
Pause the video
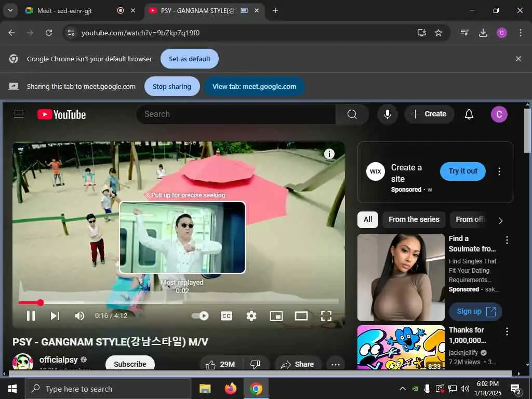(31, 316)
